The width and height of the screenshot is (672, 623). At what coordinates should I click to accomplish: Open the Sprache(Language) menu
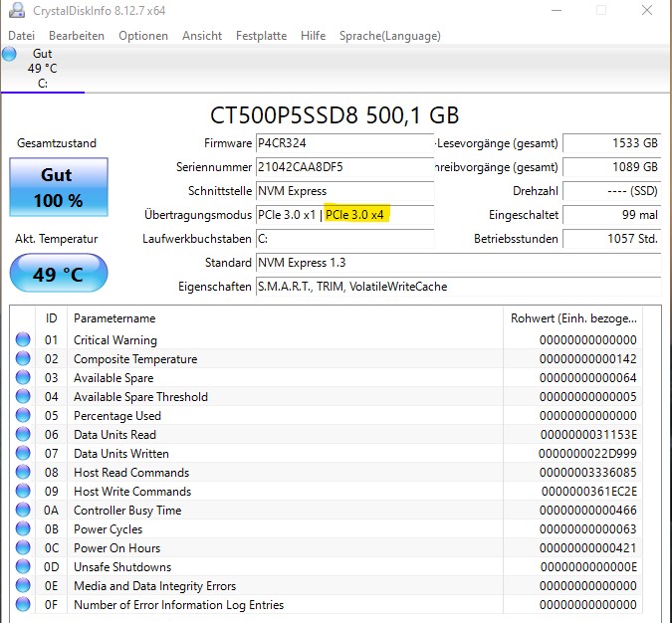click(390, 36)
